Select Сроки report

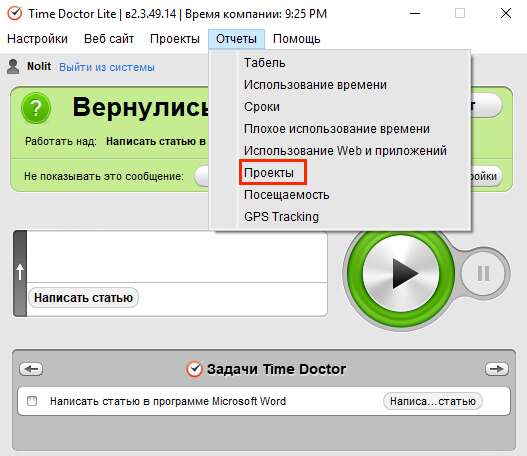click(262, 107)
